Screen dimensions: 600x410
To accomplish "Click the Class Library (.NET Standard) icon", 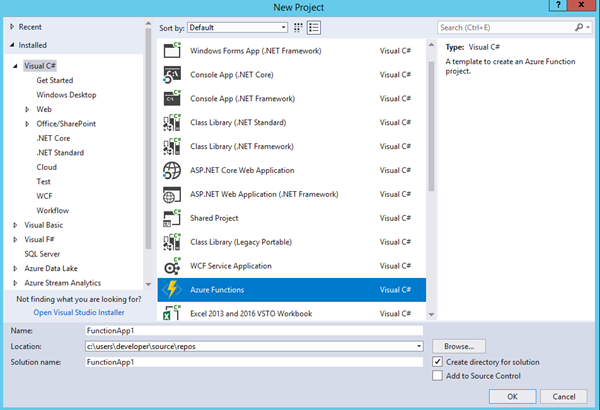I will coord(172,123).
